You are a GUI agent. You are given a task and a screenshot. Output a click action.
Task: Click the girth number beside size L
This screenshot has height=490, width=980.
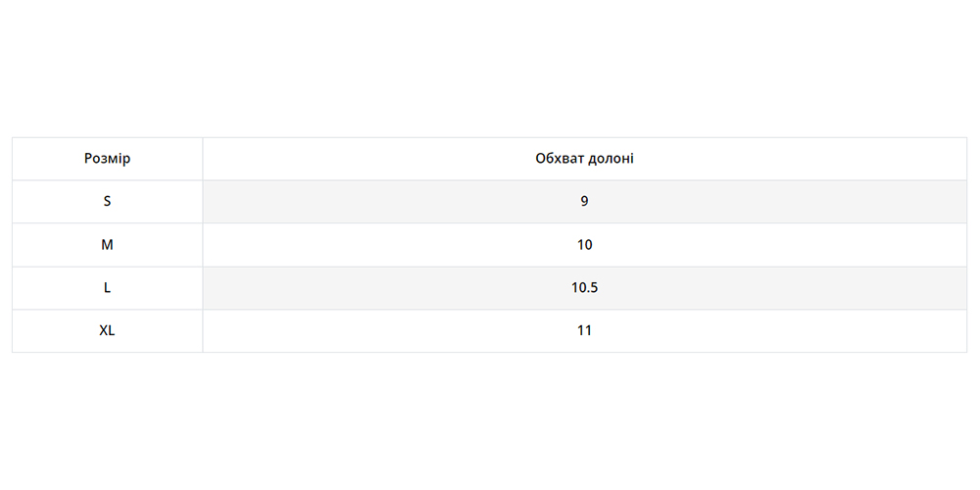click(x=584, y=288)
